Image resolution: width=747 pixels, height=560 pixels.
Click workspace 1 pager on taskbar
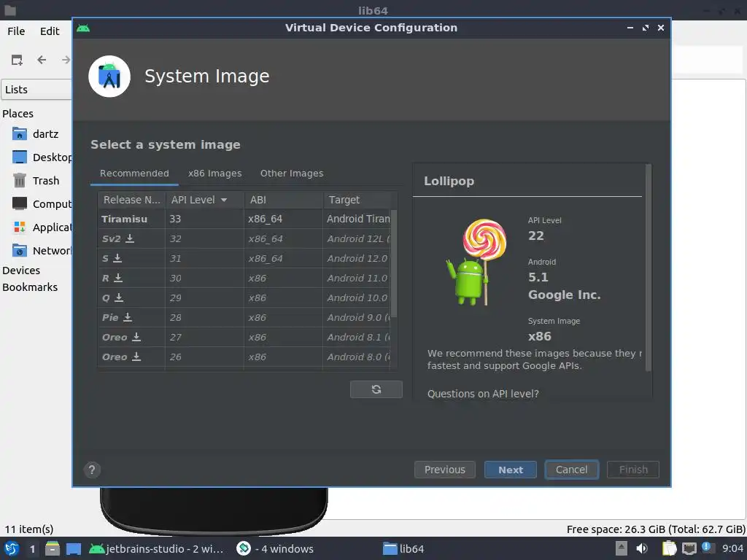[32, 549]
